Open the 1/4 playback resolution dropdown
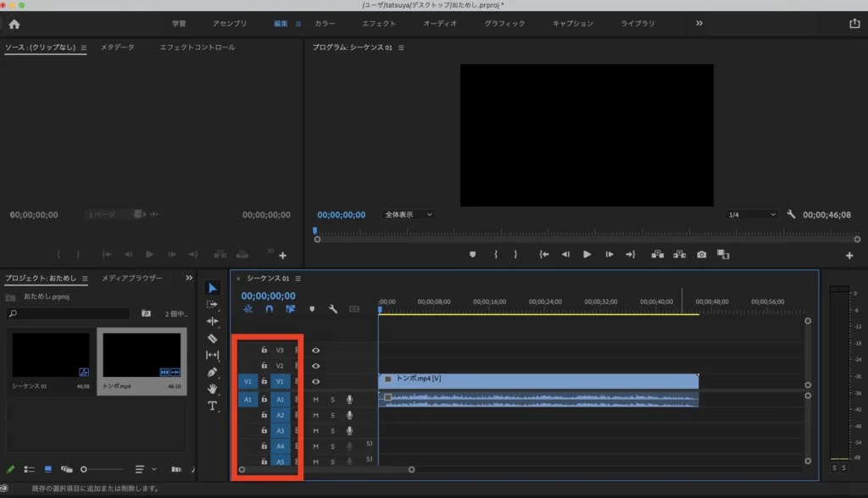The image size is (868, 498). pyautogui.click(x=751, y=215)
